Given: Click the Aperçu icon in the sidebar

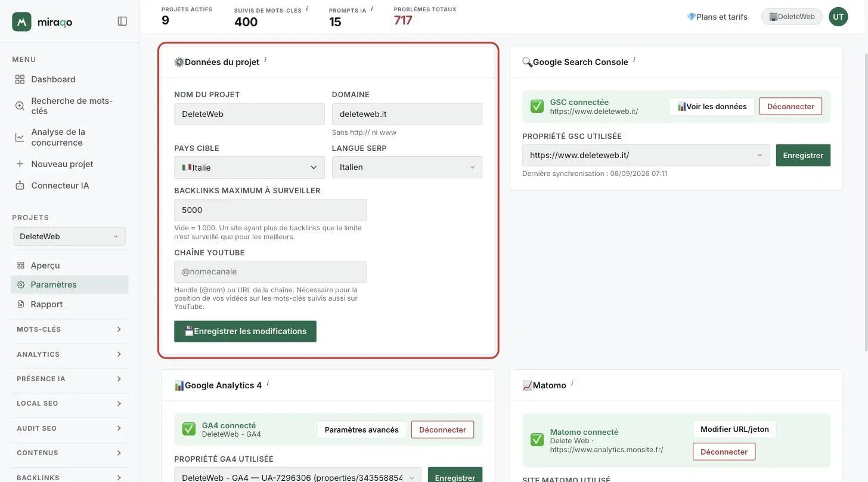Looking at the screenshot, I should point(21,265).
